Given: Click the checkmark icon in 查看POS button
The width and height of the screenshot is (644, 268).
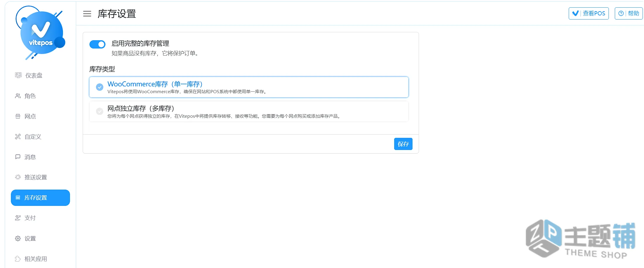Looking at the screenshot, I should tap(575, 13).
